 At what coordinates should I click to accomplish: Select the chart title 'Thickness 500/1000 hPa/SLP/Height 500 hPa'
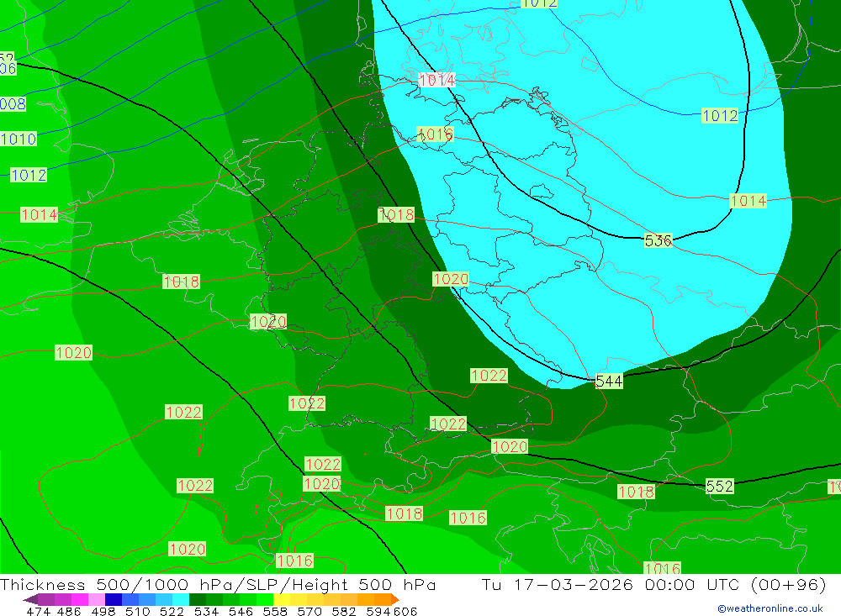(218, 584)
